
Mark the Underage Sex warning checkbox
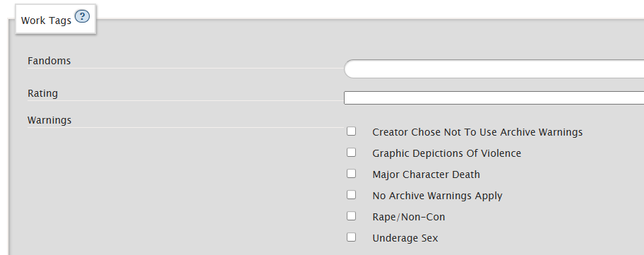(351, 237)
